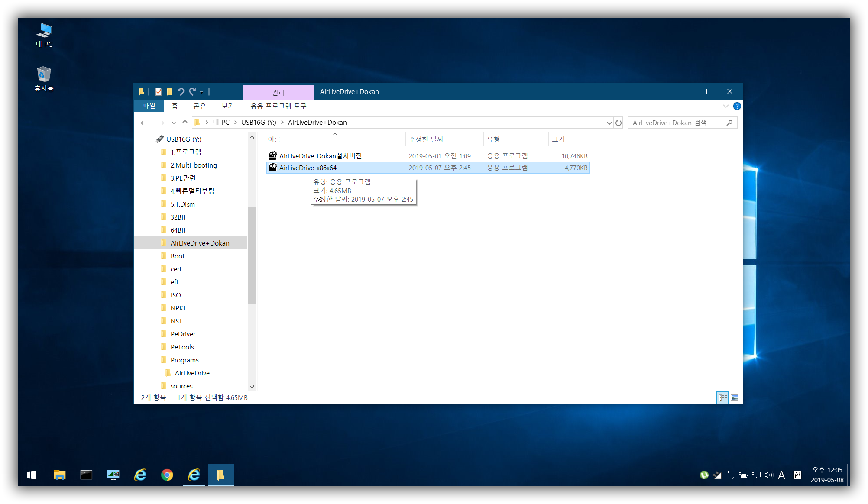Open the 5.T.Dism folder in tree
The image size is (868, 504).
182,204
